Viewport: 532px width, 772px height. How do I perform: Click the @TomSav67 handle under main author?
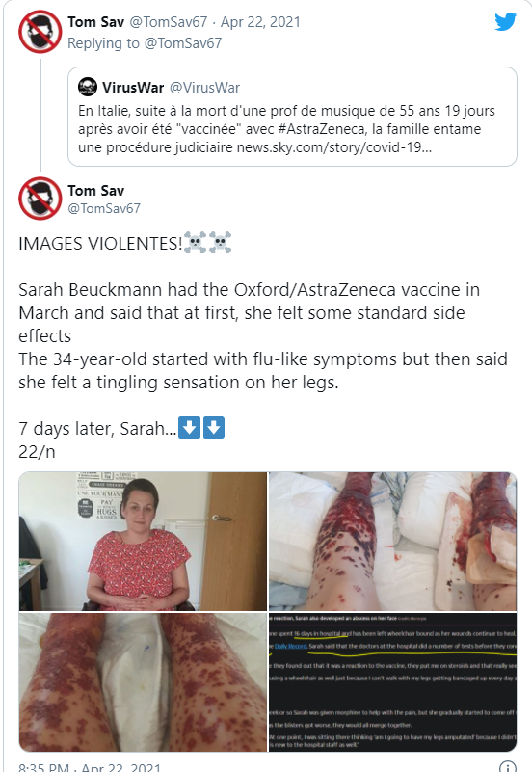(104, 209)
